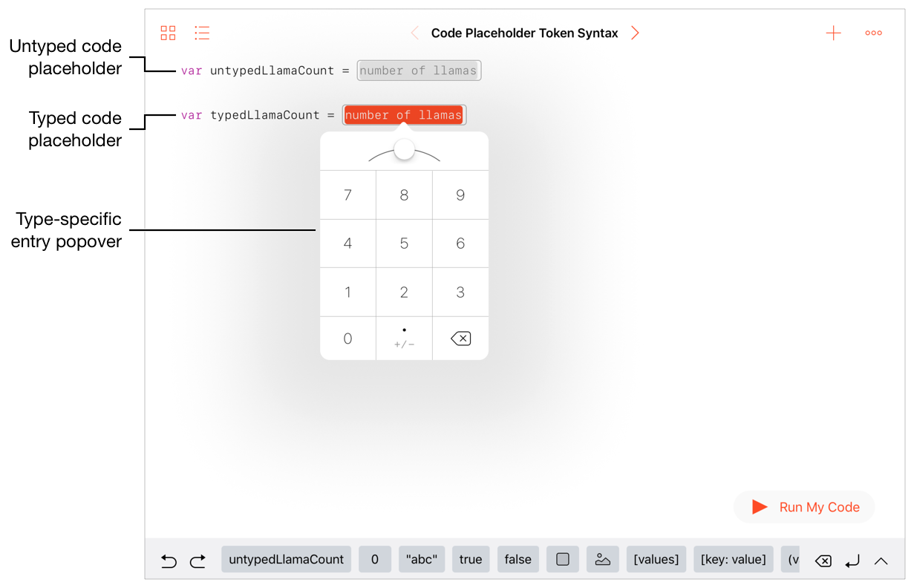
Task: Tap digit 3 on the number pad
Action: coord(460,293)
